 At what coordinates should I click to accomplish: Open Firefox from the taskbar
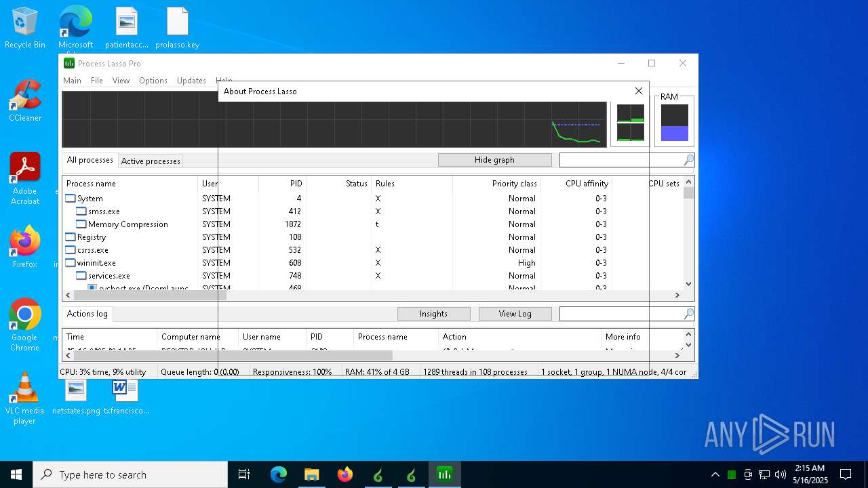tap(345, 474)
